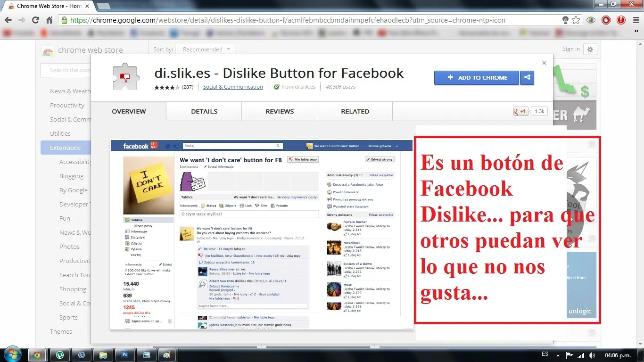Open the volume speaker control
644x362 pixels.
pyautogui.click(x=592, y=355)
